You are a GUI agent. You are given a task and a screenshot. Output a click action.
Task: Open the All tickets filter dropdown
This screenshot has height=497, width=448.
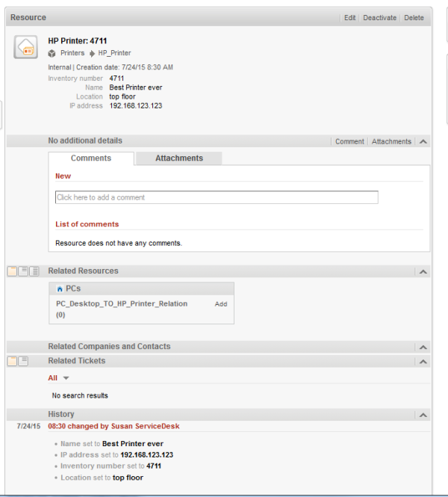click(x=65, y=379)
